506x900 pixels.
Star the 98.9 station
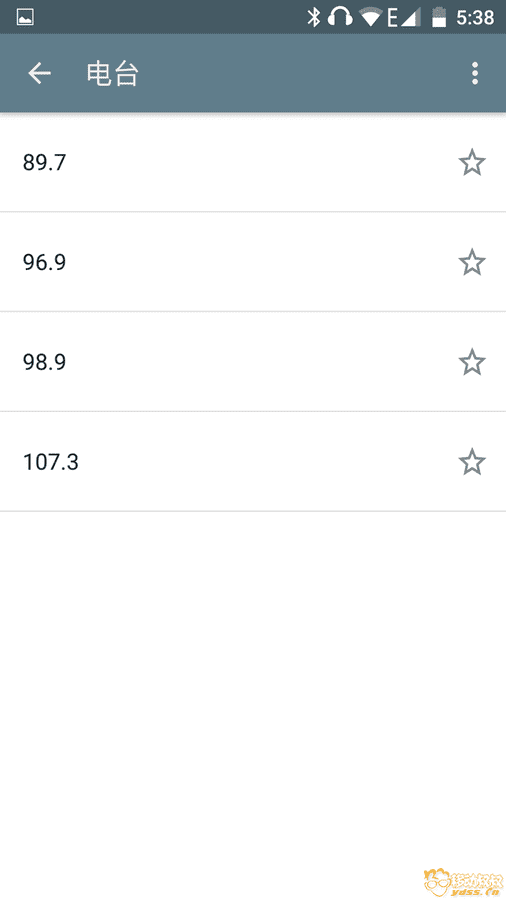pyautogui.click(x=472, y=362)
